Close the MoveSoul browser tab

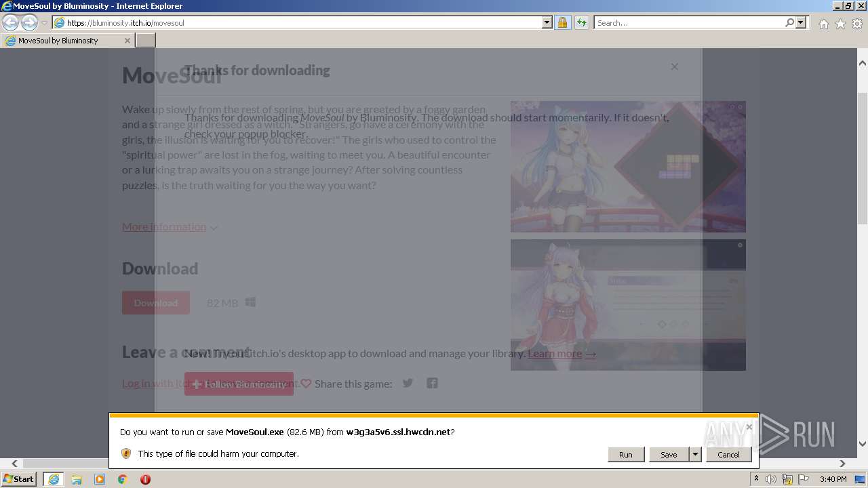click(x=127, y=41)
